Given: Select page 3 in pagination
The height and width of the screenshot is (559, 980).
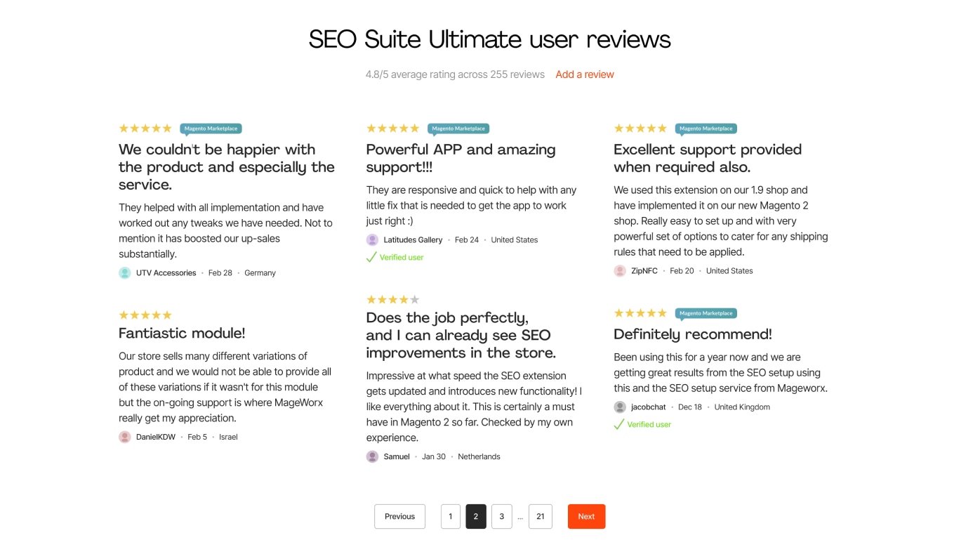Looking at the screenshot, I should tap(501, 515).
